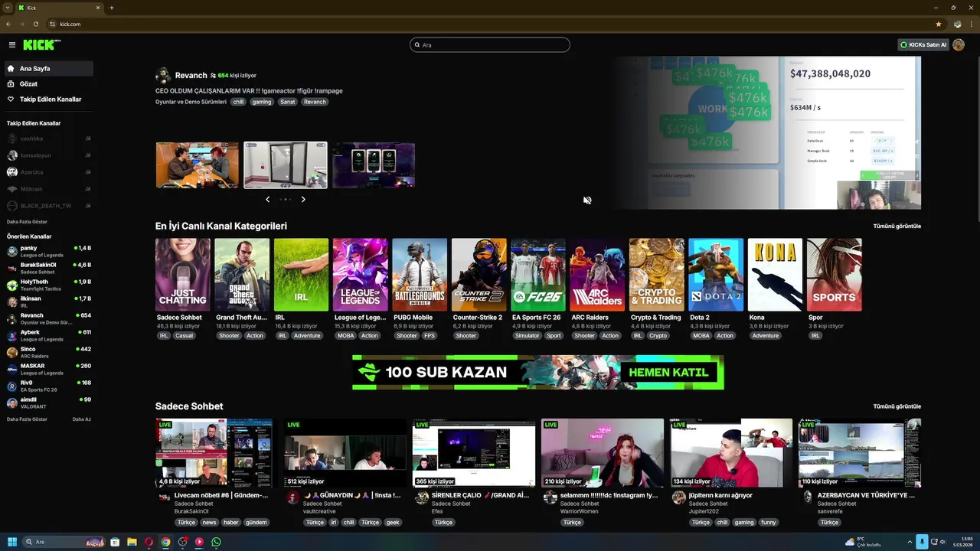Screen dimensions: 980x551
Task: Click Casual tag under Sadece Sohbet
Action: (184, 336)
